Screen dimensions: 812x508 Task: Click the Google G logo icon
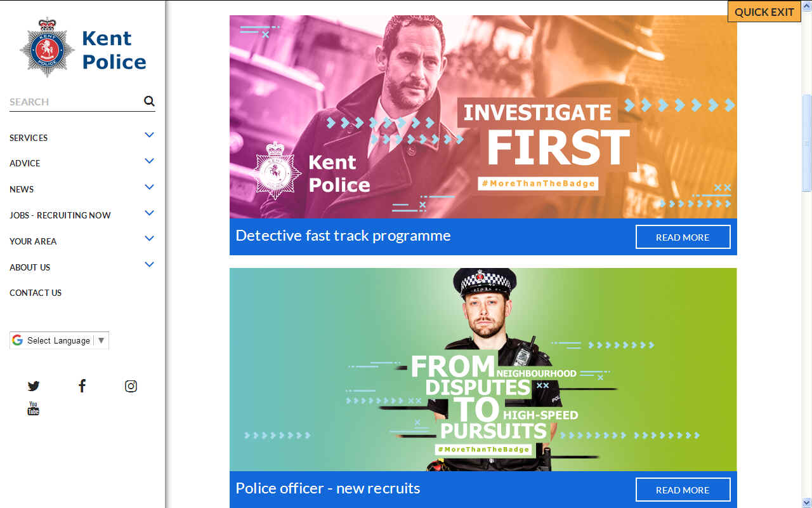[x=17, y=340]
